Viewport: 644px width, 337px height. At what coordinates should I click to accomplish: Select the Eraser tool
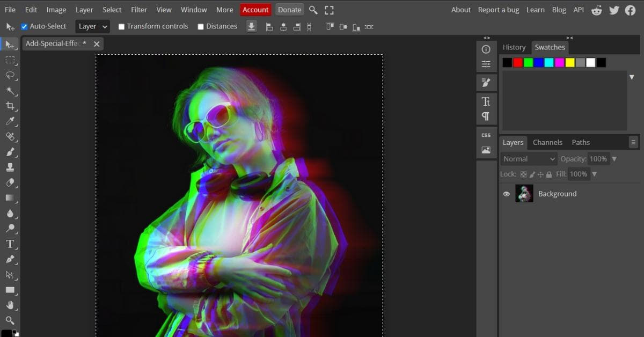tap(10, 182)
